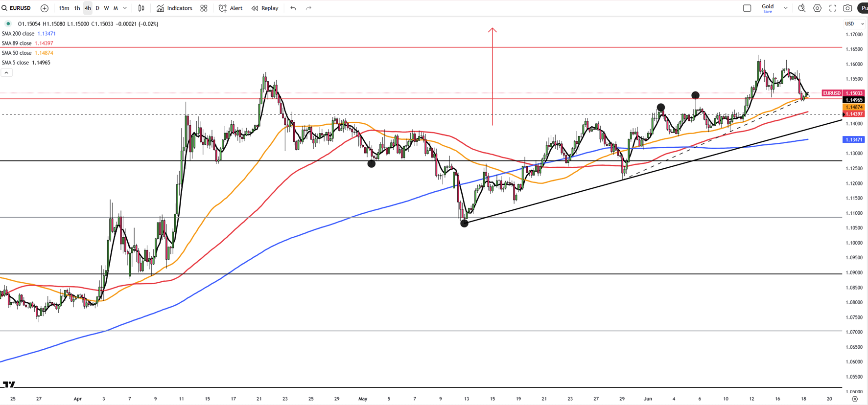Enter fullscreen mode
Image resolution: width=868 pixels, height=405 pixels.
coord(832,8)
